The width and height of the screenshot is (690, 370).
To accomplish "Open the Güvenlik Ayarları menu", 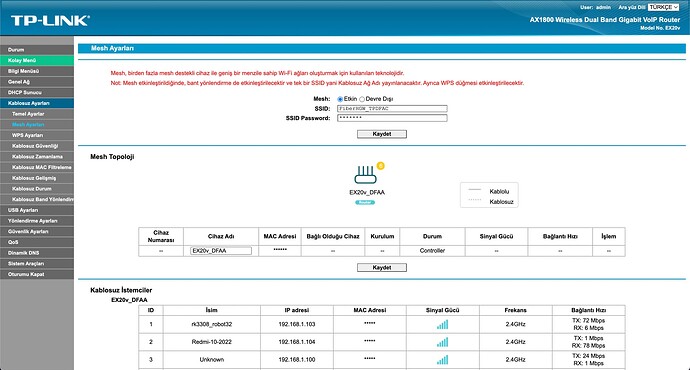I will tap(37, 231).
